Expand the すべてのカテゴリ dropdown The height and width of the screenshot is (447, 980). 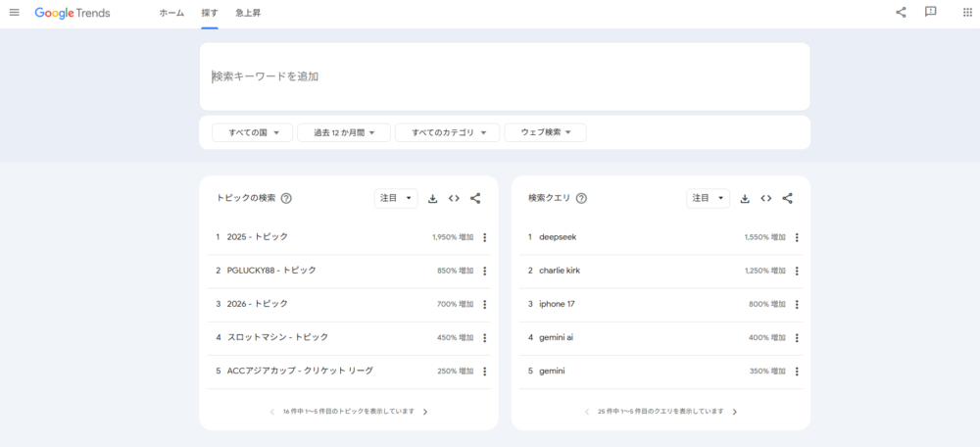point(447,132)
